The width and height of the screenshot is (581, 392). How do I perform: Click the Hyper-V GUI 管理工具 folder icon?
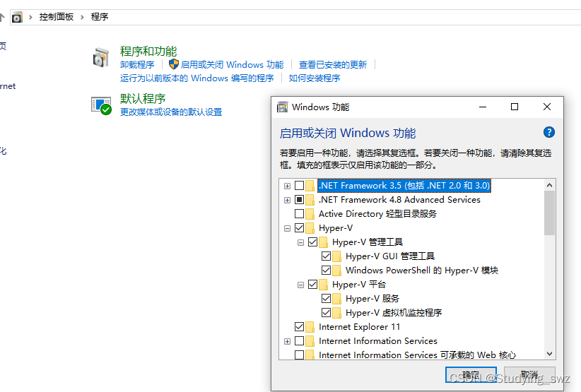pos(337,256)
